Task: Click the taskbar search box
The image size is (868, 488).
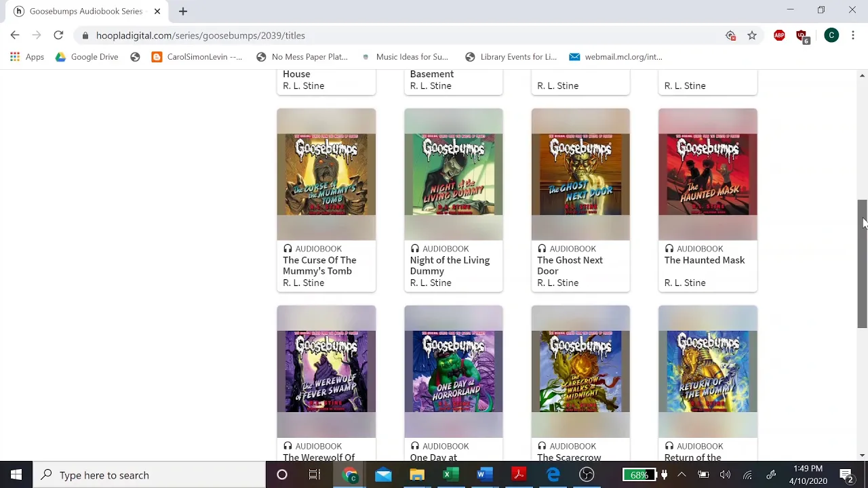Action: (149, 475)
